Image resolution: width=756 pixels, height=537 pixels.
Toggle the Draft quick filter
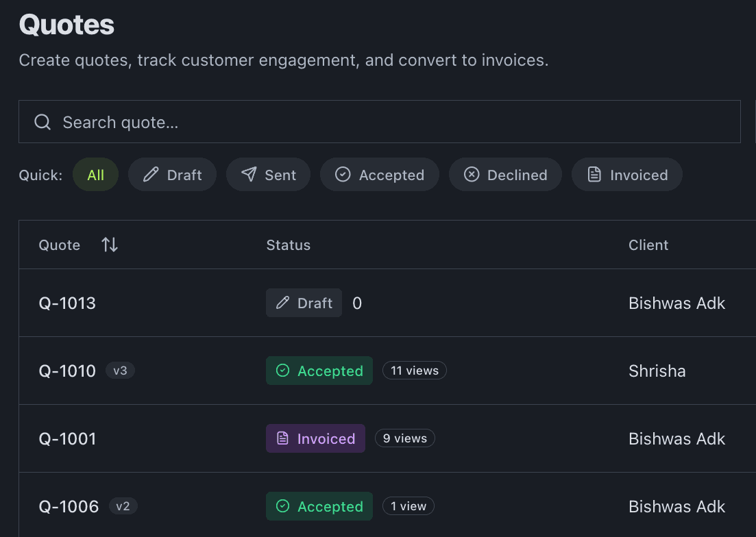pyautogui.click(x=172, y=175)
